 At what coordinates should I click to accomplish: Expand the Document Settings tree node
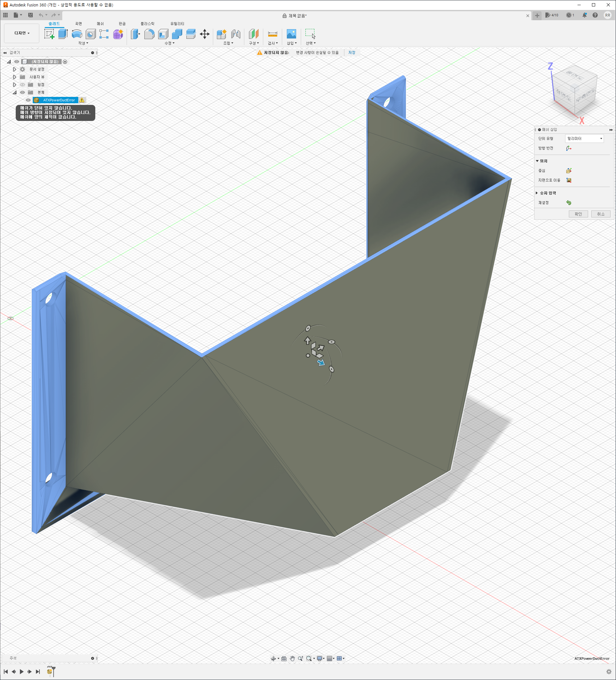click(14, 69)
